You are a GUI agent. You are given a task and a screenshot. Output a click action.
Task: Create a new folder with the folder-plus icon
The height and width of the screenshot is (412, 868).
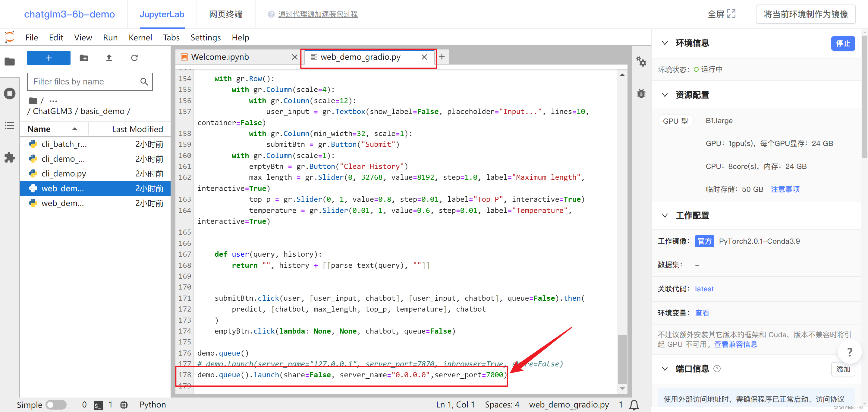83,58
